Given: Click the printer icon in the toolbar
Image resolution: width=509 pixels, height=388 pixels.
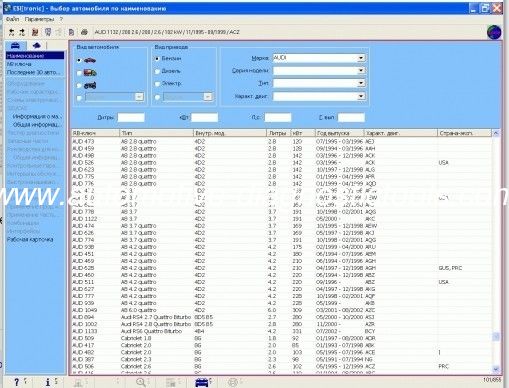Looking at the screenshot, I should (x=84, y=32).
